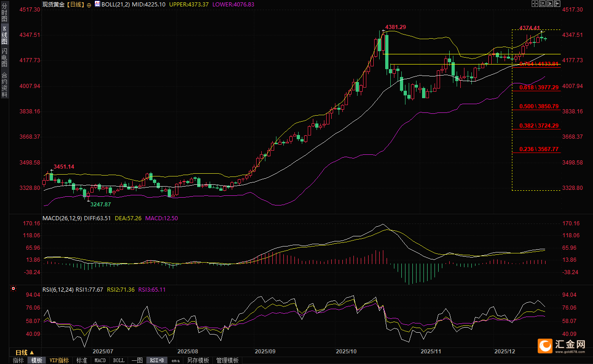
Task: Click the 2025/09 date on time axis
Action: pos(265,351)
